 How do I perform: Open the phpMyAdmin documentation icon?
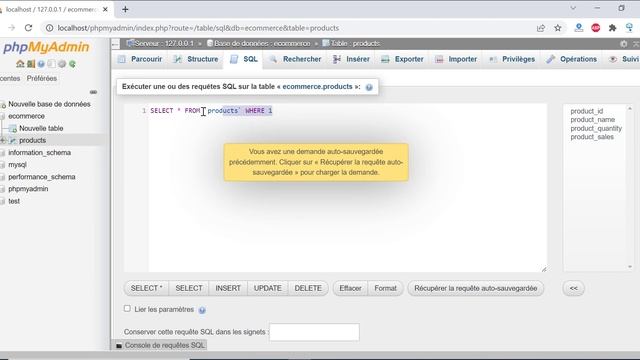pyautogui.click(x=41, y=64)
